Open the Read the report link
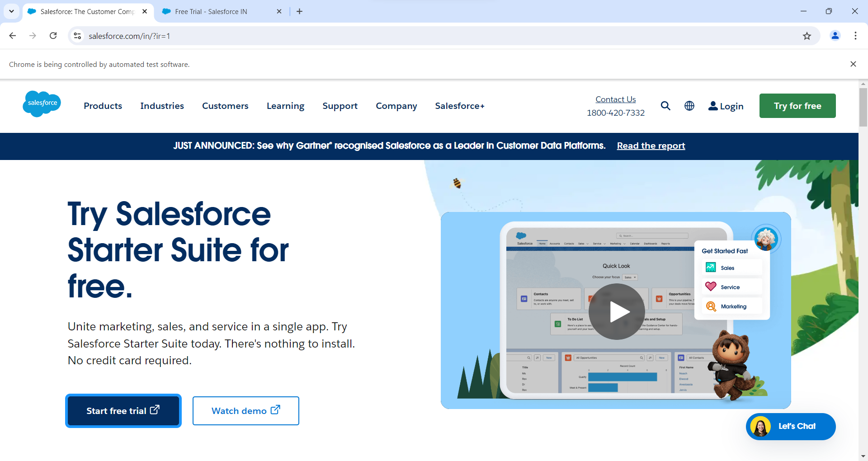This screenshot has height=461, width=868. pyautogui.click(x=651, y=146)
